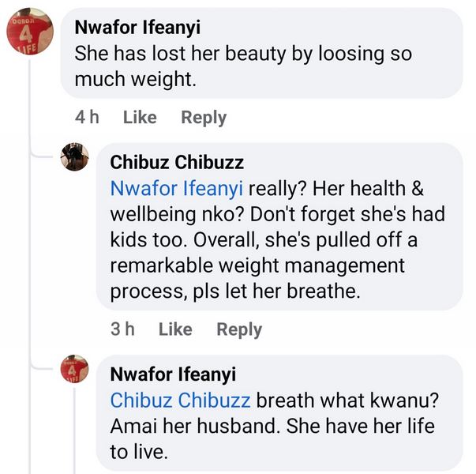This screenshot has width=476, height=474.
Task: Tap Nwafor Ifeanyi's avatar on the last reply
Action: (74, 369)
